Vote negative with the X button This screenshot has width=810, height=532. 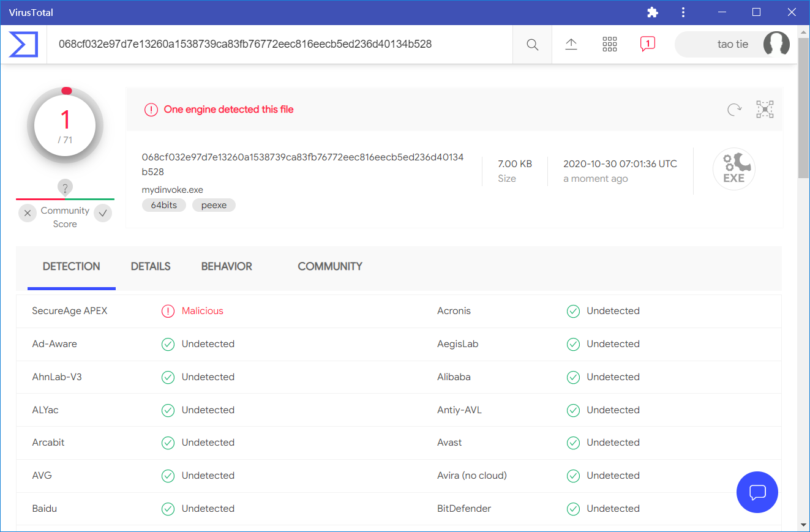coord(28,213)
